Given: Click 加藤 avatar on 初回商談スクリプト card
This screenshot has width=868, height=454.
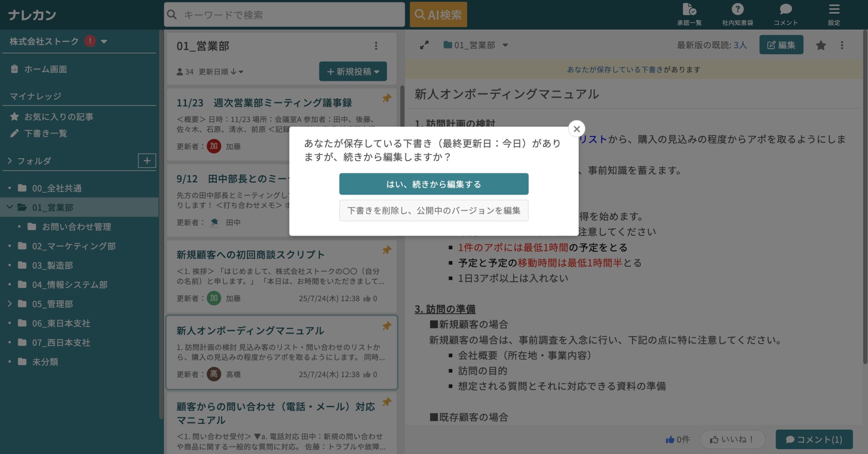Looking at the screenshot, I should tap(214, 298).
